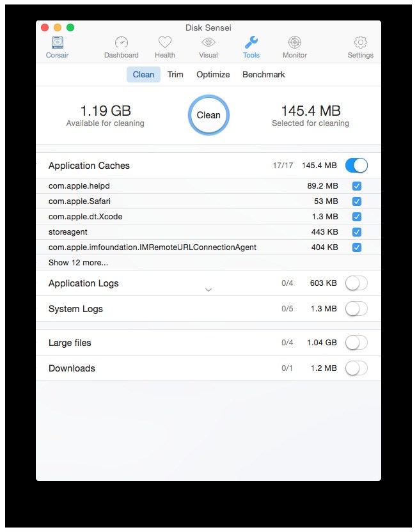Enable the Application Logs toggle
The image size is (417, 532).
click(357, 283)
